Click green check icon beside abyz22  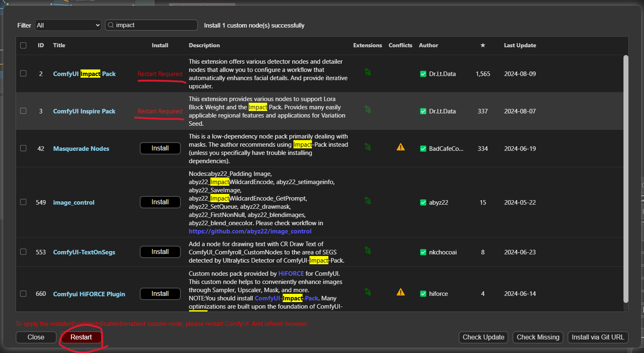[x=423, y=203]
